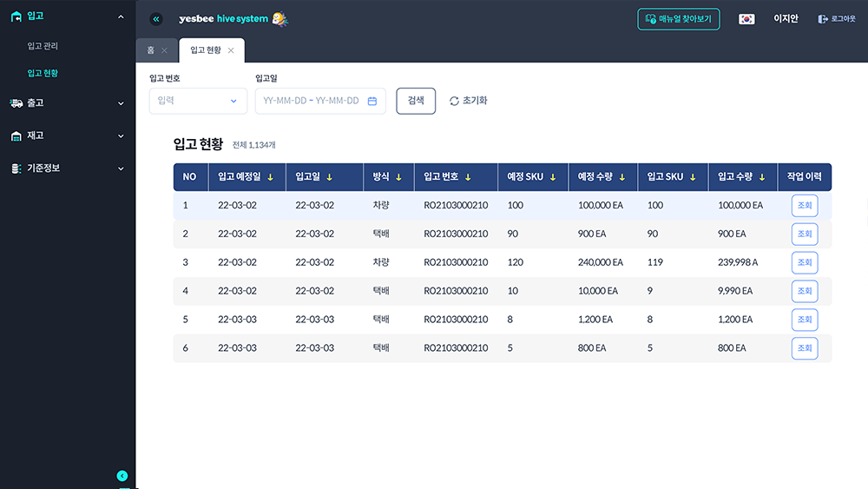Click 입고 현황 page heading

coord(198,144)
